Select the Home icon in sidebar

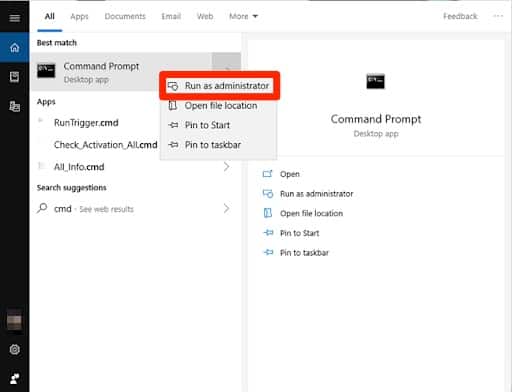tap(14, 48)
